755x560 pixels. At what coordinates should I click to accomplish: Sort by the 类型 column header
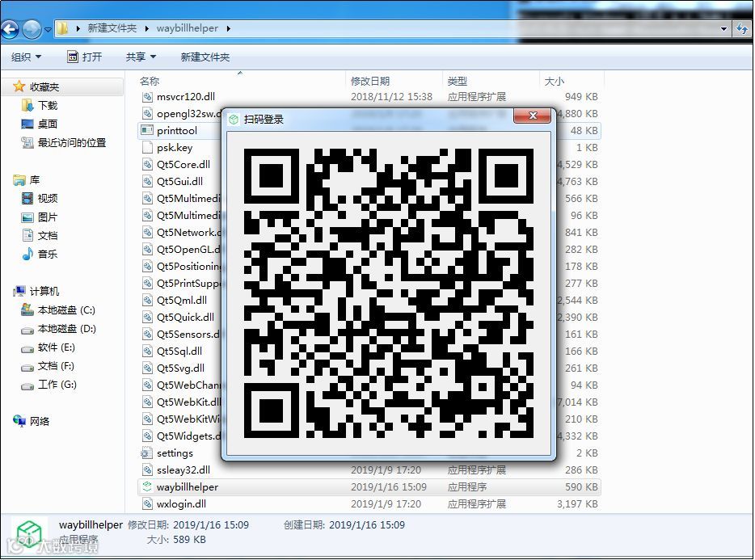[x=457, y=81]
